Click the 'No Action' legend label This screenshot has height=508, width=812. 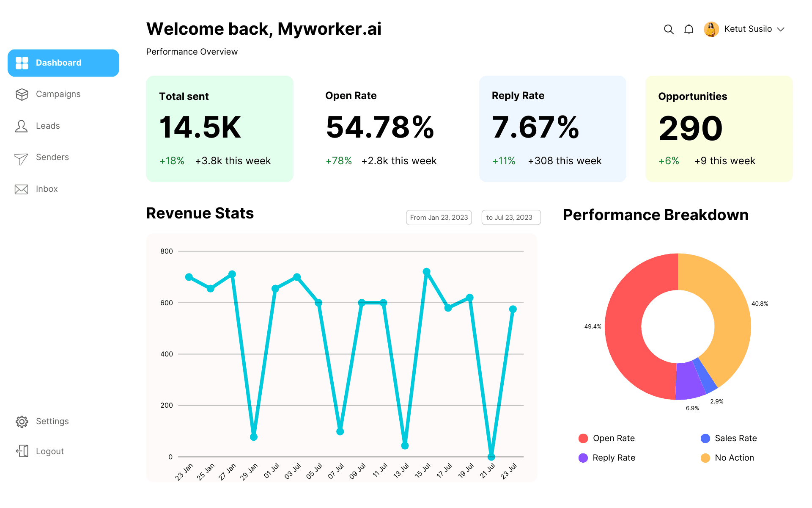point(735,458)
